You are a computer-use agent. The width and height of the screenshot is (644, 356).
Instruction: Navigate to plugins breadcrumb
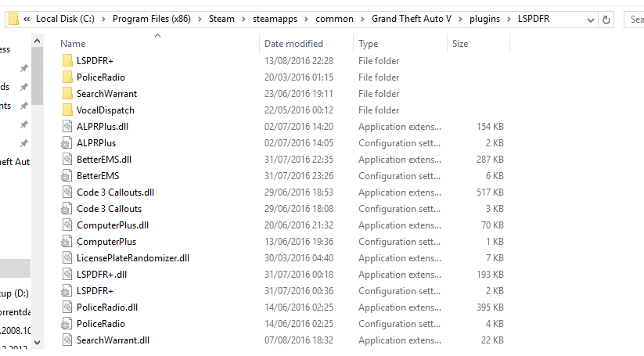pyautogui.click(x=484, y=19)
